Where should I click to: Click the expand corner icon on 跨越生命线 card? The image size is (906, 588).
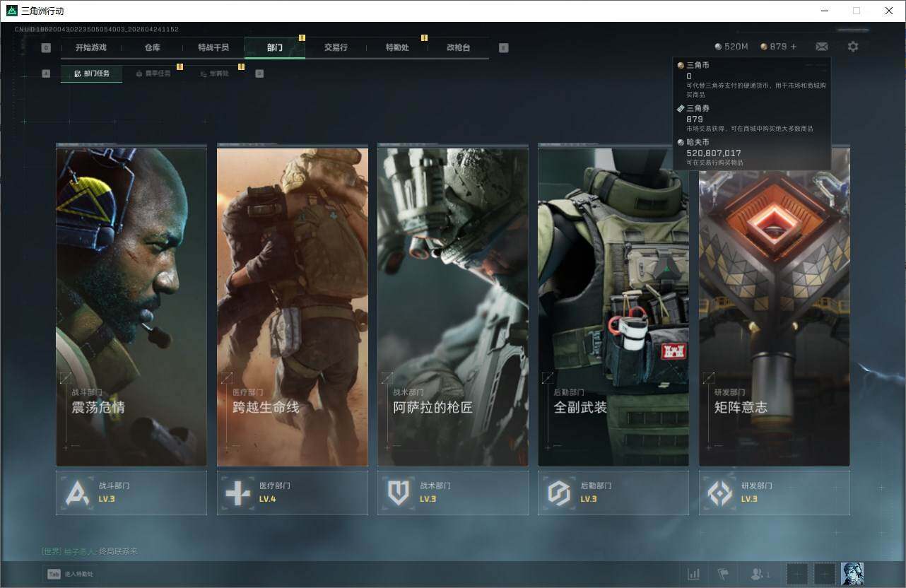click(226, 379)
